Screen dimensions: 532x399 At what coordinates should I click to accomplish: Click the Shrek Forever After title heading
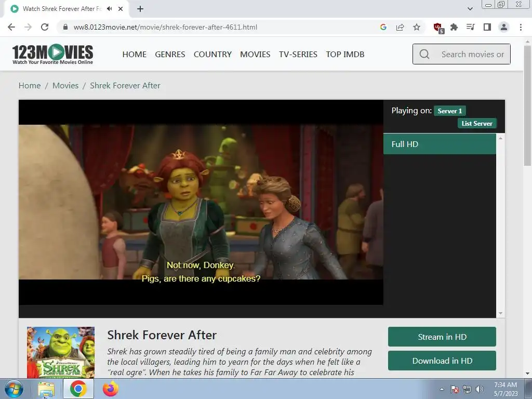162,335
